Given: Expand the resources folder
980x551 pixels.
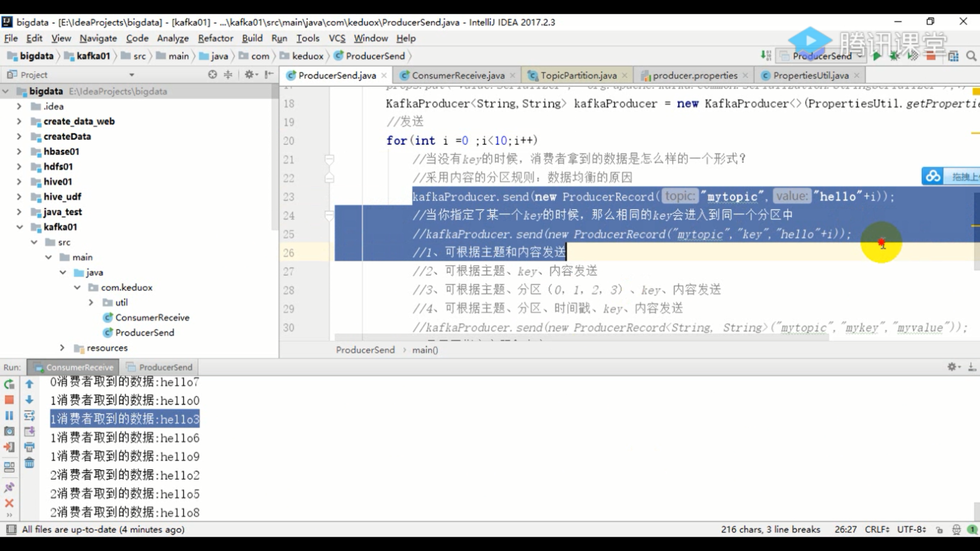Looking at the screenshot, I should tap(62, 348).
